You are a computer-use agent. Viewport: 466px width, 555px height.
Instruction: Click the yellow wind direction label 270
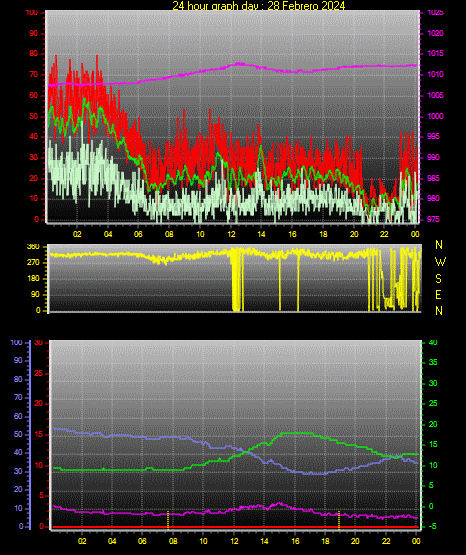point(33,263)
